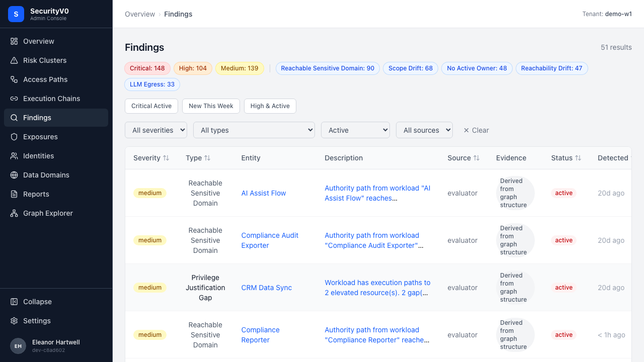
Task: Sort by Severity column arrows
Action: (x=166, y=158)
